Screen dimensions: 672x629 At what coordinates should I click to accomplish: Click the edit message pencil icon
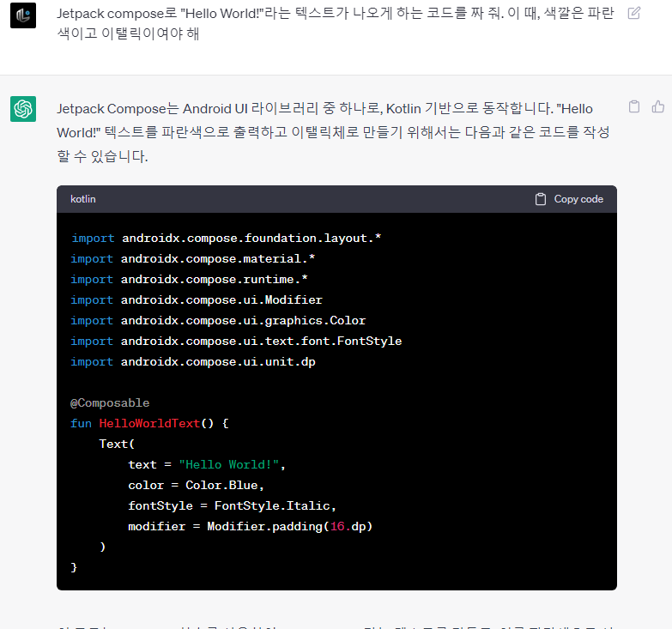(634, 13)
